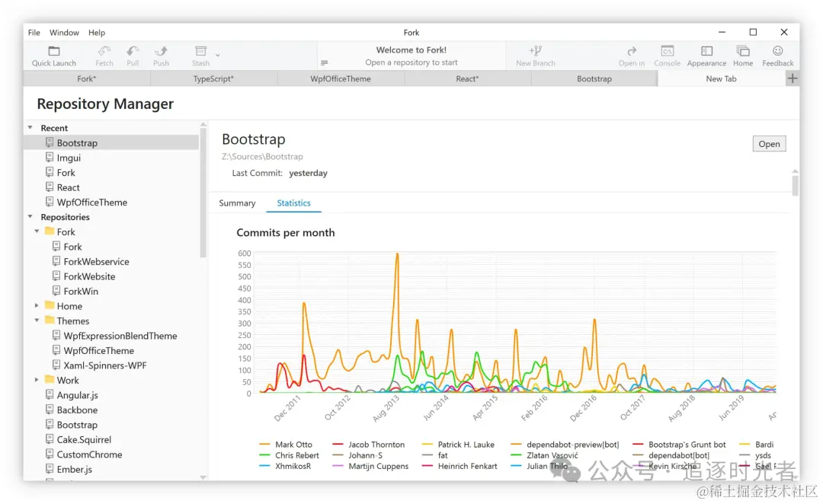Click the Jacob Thornton legend color line
The height and width of the screenshot is (504, 823).
pyautogui.click(x=338, y=444)
